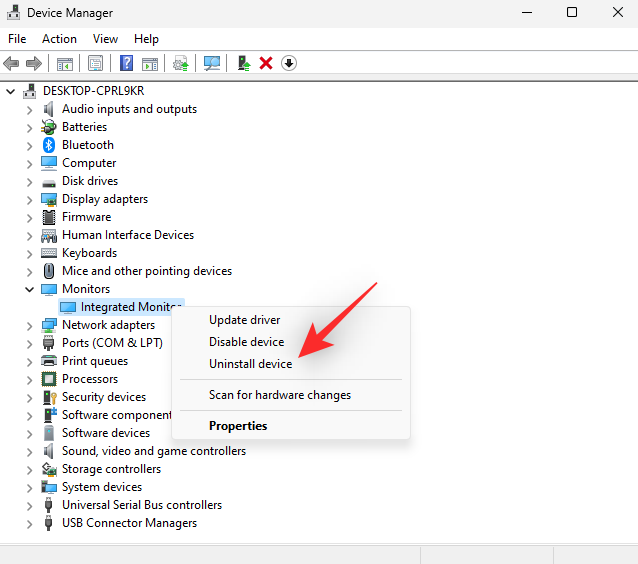This screenshot has height=564, width=638.
Task: Click the Bluetooth category icon
Action: pos(49,145)
